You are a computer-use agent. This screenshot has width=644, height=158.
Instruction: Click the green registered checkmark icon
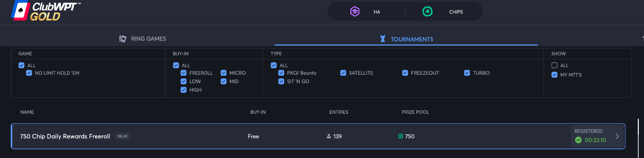pyautogui.click(x=578, y=140)
